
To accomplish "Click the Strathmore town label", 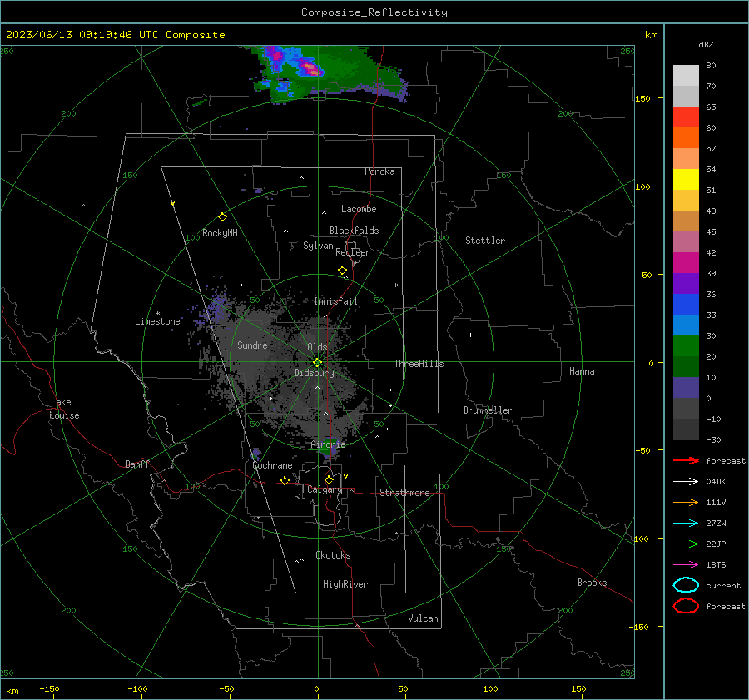I will (x=404, y=493).
